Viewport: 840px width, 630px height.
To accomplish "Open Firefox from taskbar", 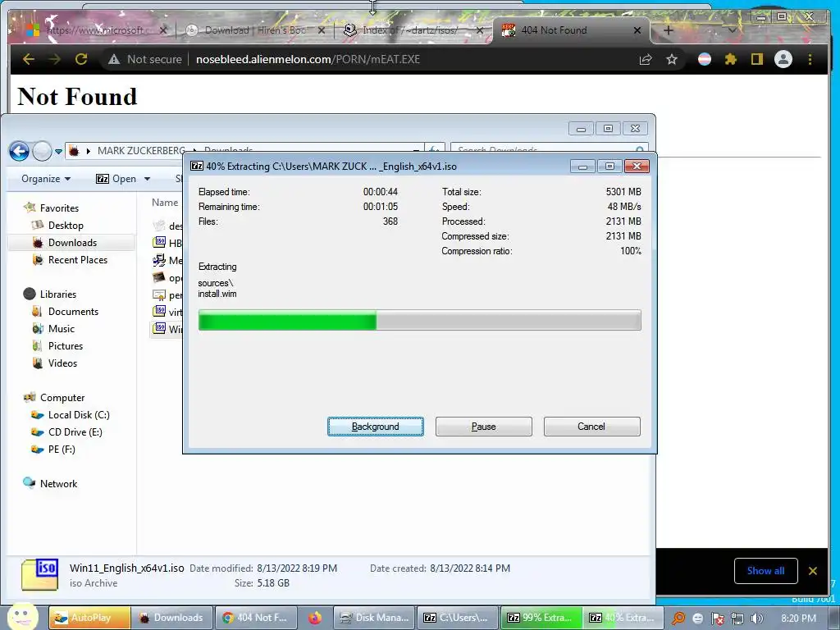I will 315,618.
